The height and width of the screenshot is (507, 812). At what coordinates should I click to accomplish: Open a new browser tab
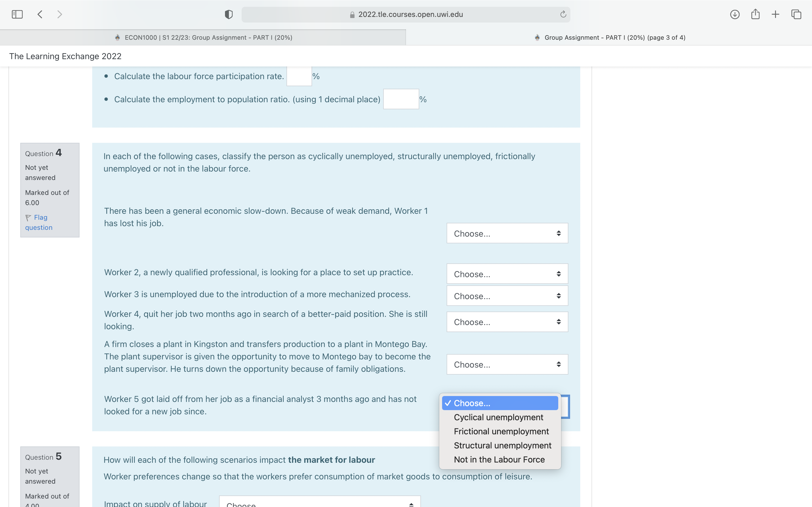[x=775, y=14]
